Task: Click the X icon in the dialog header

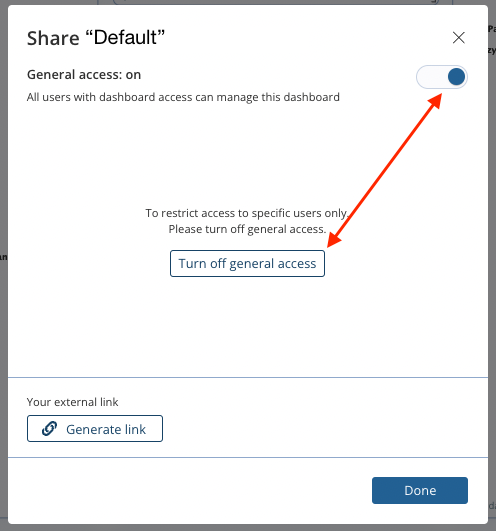Action: click(x=458, y=38)
